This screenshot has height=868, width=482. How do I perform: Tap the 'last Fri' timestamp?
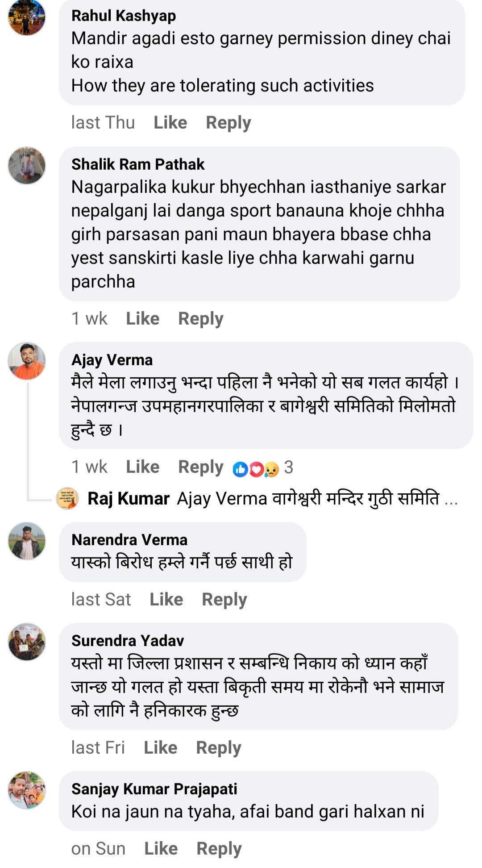pyautogui.click(x=98, y=747)
